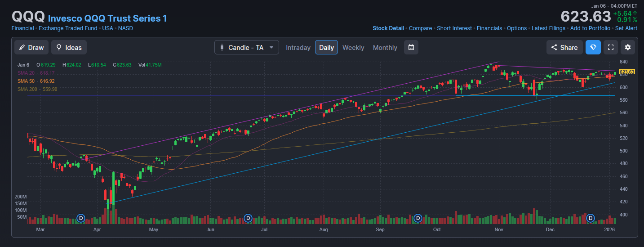The image size is (644, 247).
Task: Click the H 624.02 high value
Action: click(72, 65)
